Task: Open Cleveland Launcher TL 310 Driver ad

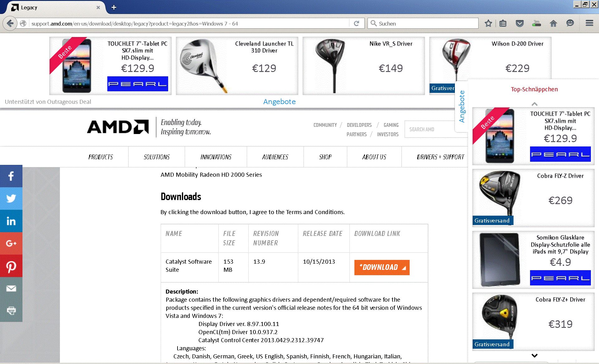Action: 237,66
